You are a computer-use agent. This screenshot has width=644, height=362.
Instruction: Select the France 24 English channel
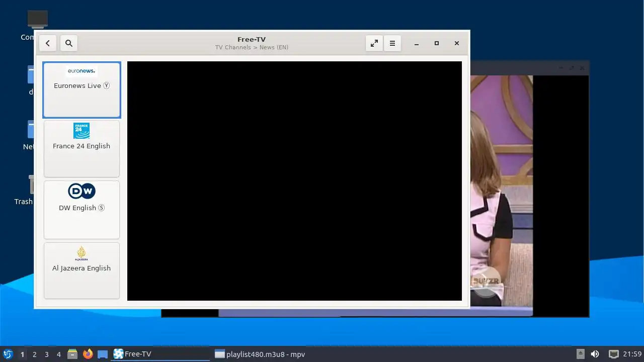tap(82, 149)
